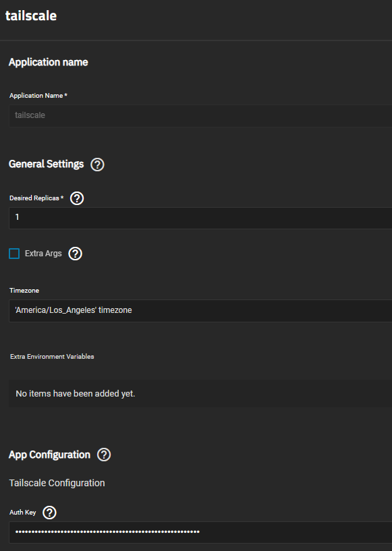The width and height of the screenshot is (392, 551).
Task: Click the Extra Environment Variables label
Action: tap(52, 357)
